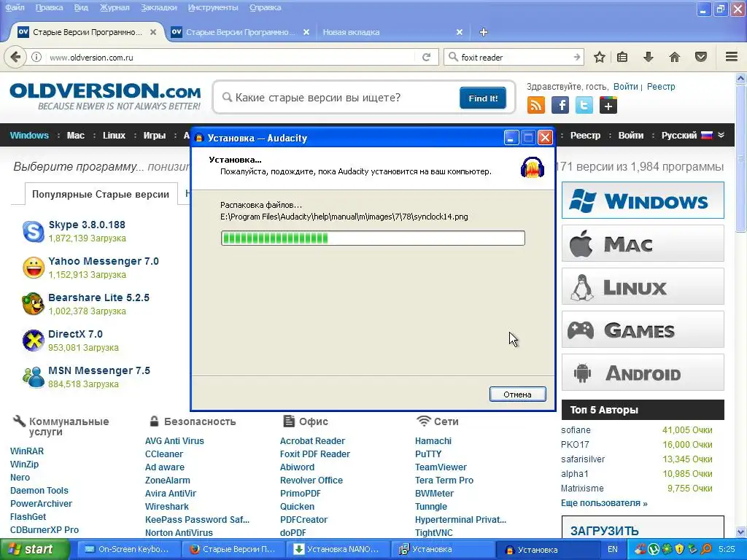Close the first Старые Версии tab
The height and width of the screenshot is (560, 747).
tap(153, 32)
